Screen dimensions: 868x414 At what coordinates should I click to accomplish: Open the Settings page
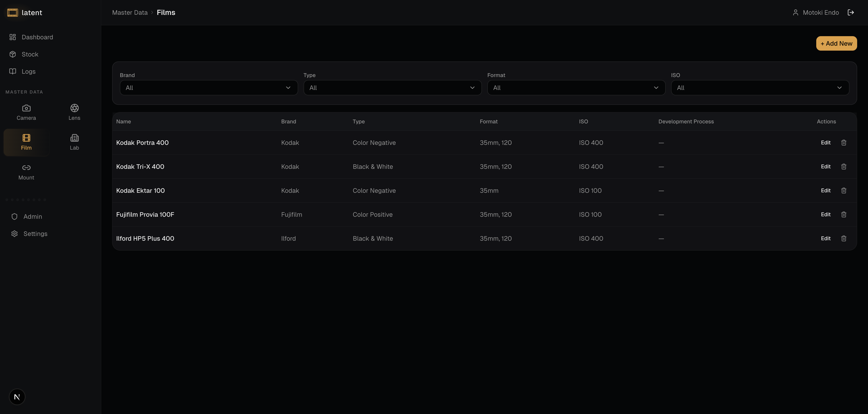click(x=35, y=234)
